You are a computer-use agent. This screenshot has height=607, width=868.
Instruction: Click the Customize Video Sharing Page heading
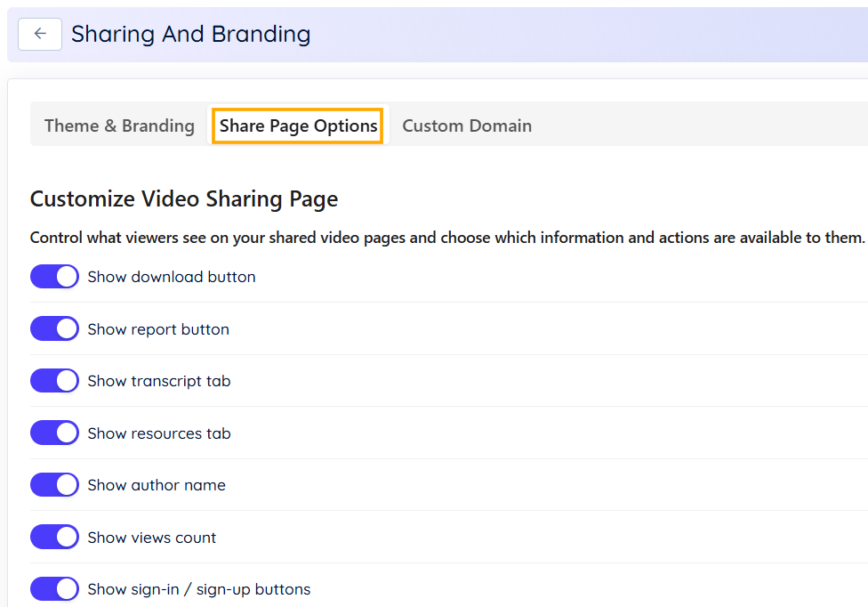[x=184, y=198]
